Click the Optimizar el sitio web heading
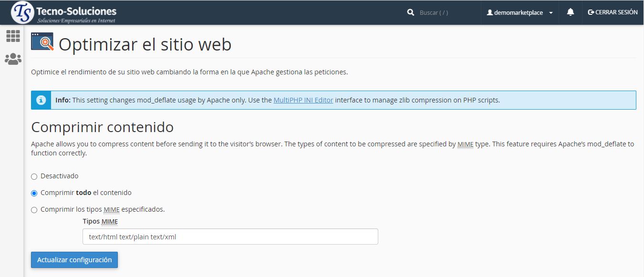 click(x=145, y=44)
